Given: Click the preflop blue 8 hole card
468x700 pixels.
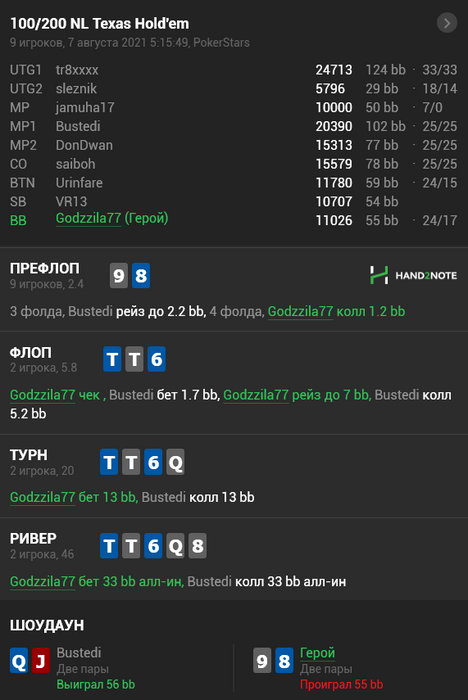Looking at the screenshot, I should (x=141, y=275).
